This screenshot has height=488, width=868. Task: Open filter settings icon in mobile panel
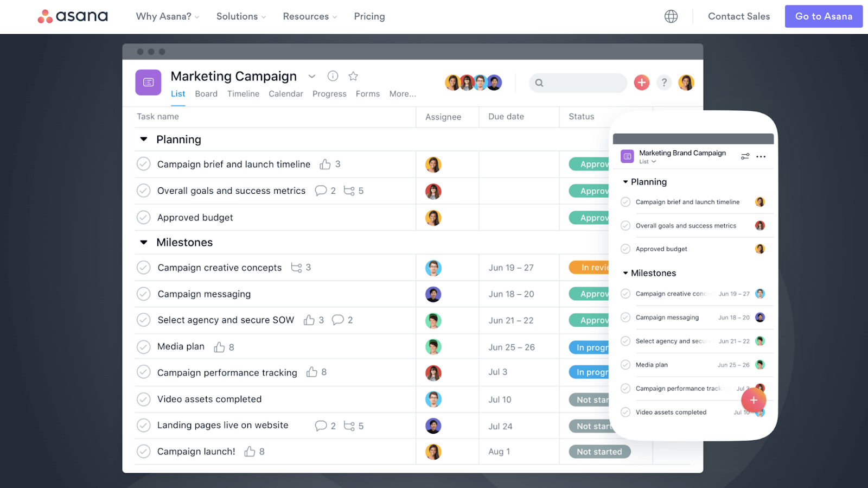pyautogui.click(x=745, y=156)
